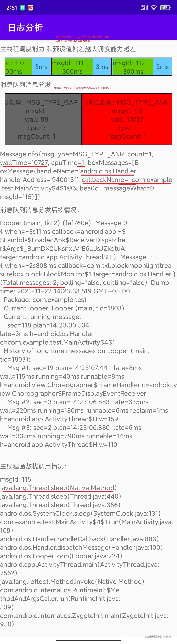Tap the Wi-Fi signal icon
177x644 pixels.
(x=154, y=8)
